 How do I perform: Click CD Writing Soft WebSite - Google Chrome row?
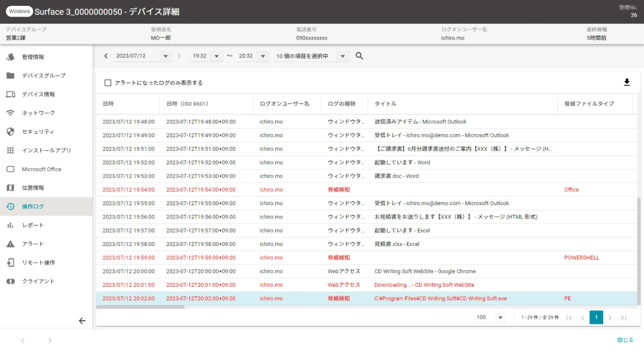click(x=367, y=272)
